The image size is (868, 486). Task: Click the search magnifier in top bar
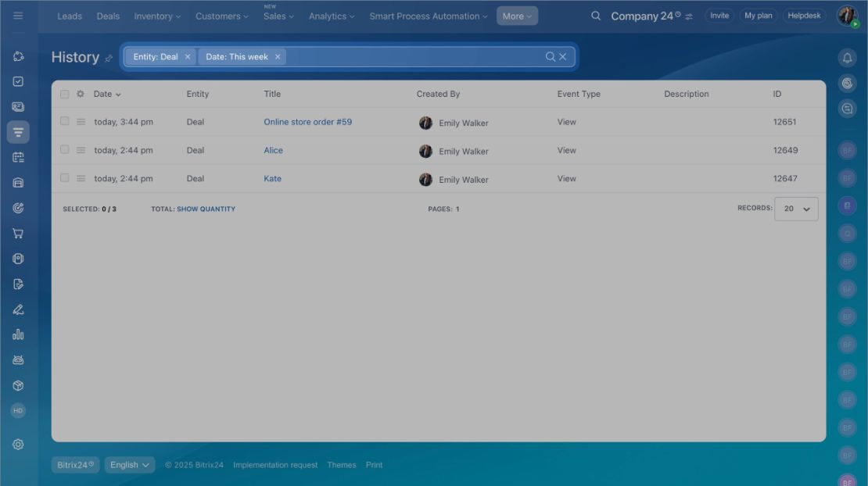click(x=596, y=16)
